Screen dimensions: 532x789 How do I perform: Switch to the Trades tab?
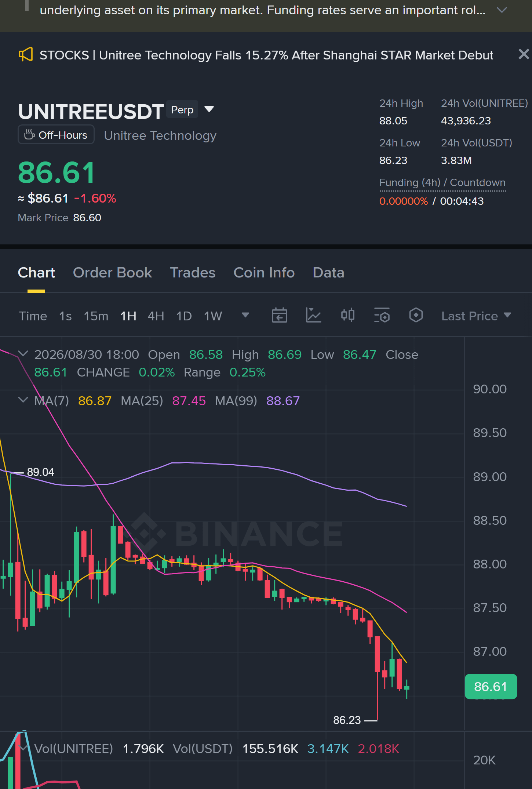click(x=193, y=273)
